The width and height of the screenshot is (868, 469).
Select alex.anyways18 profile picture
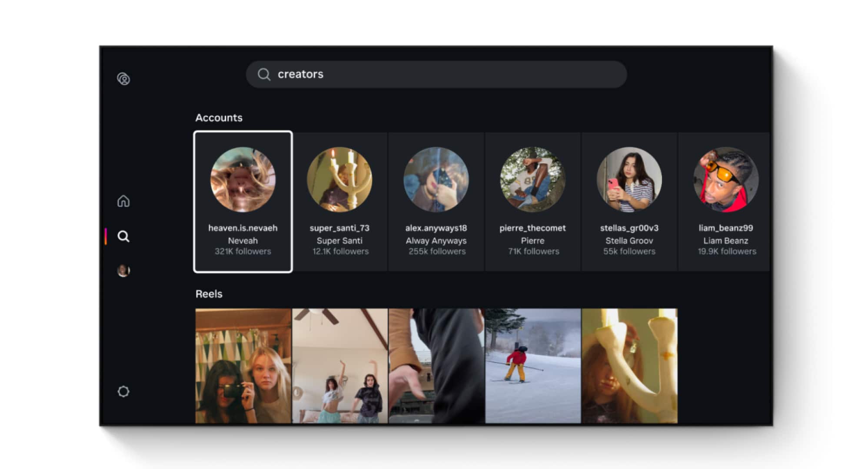coord(436,179)
